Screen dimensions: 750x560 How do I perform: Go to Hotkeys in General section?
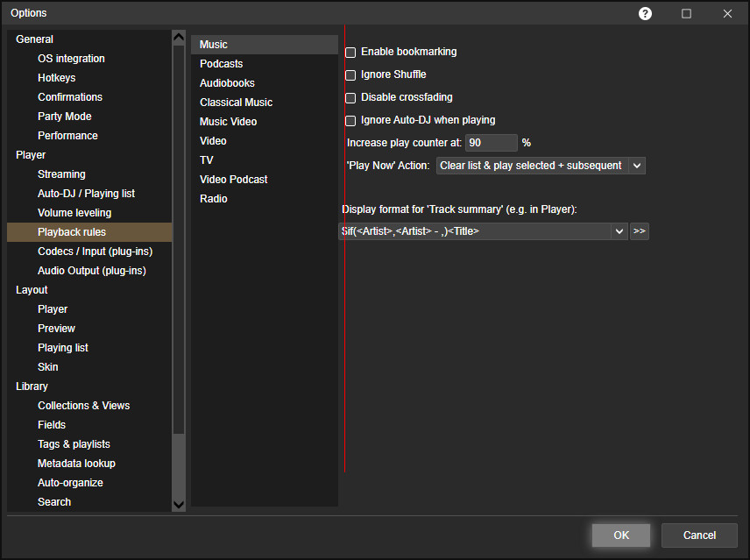57,78
